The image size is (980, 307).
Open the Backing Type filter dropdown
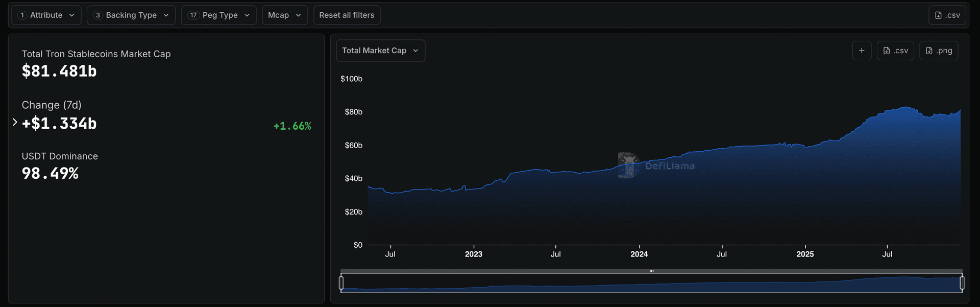131,15
